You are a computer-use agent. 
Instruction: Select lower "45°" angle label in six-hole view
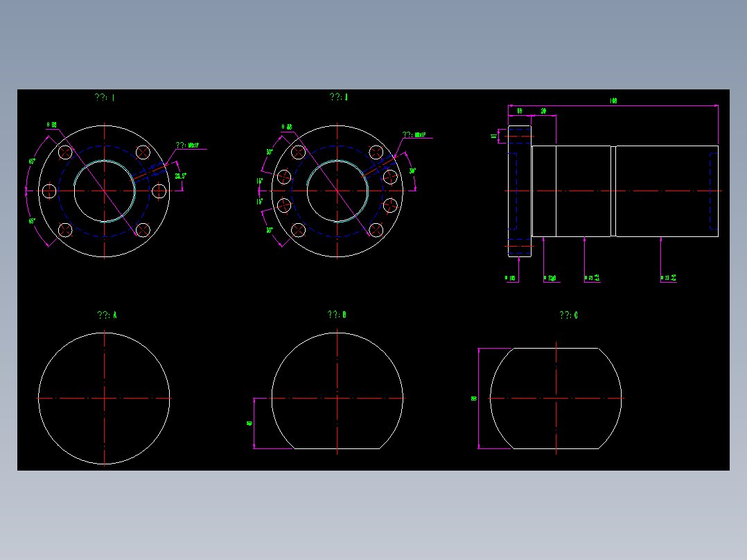click(32, 221)
